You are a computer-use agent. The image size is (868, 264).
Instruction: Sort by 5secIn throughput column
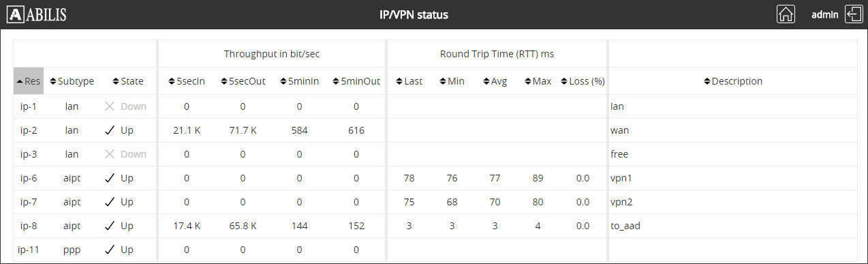point(186,81)
